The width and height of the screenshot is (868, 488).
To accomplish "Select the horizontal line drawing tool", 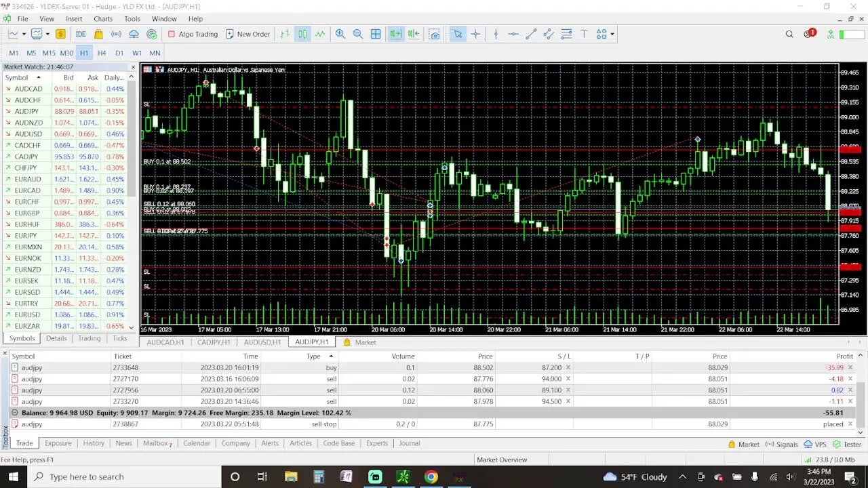I will [x=513, y=34].
